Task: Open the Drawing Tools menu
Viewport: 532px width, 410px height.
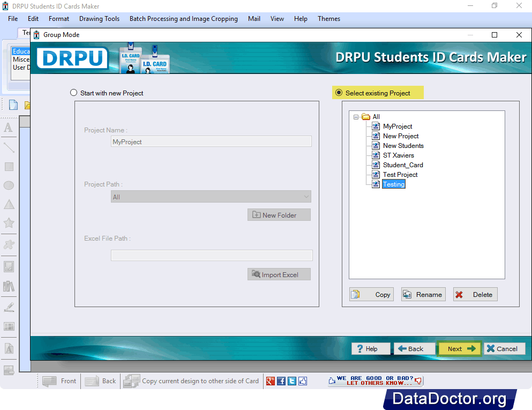Action: 99,19
